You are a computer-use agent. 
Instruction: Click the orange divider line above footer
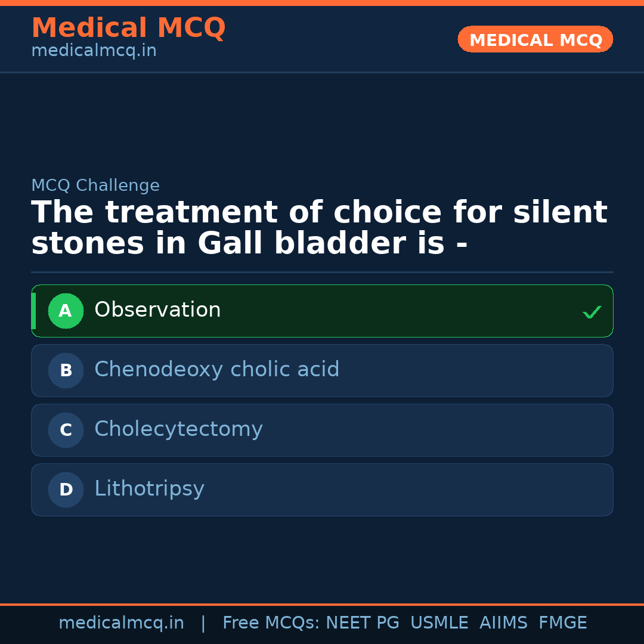[x=322, y=603]
